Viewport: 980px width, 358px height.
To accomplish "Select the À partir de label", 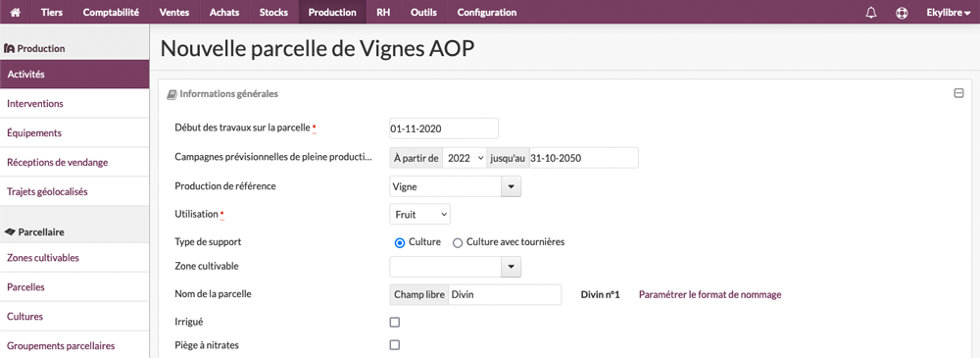I will [416, 158].
